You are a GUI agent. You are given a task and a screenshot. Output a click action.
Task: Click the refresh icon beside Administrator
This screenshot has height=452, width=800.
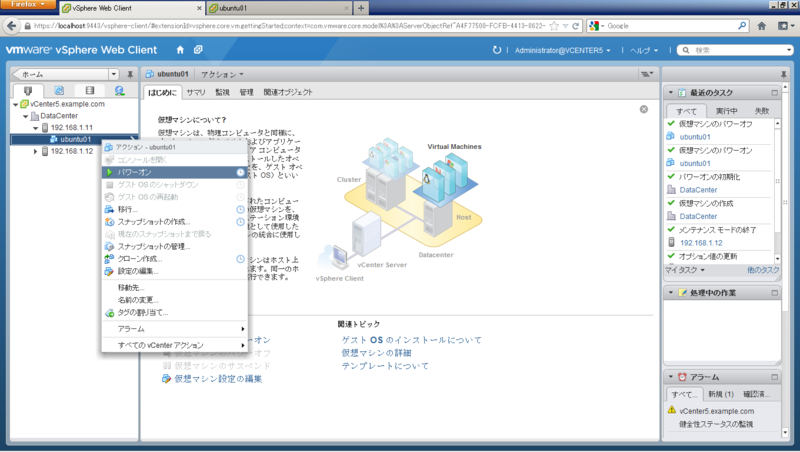(x=496, y=50)
